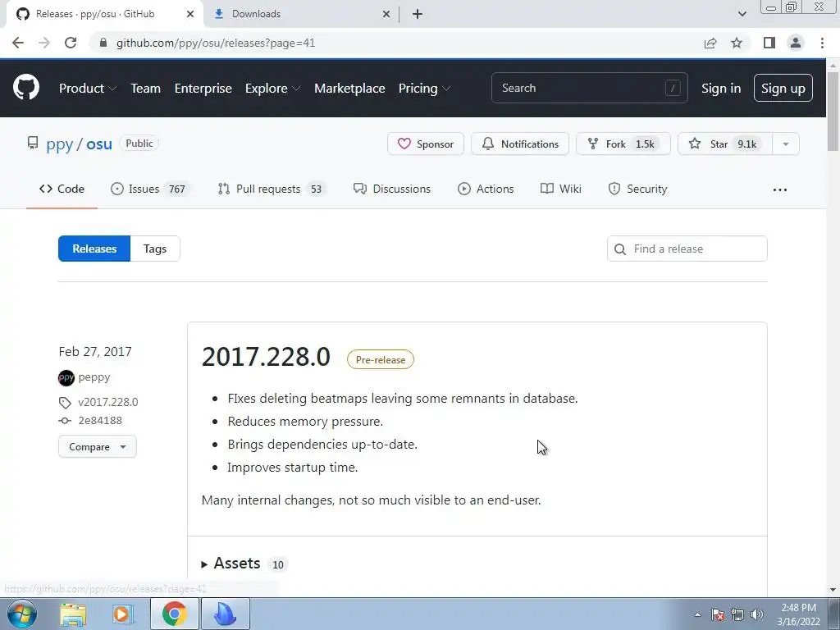Image resolution: width=840 pixels, height=630 pixels.
Task: Close the Releases ppy/osu tab
Action: (x=190, y=14)
